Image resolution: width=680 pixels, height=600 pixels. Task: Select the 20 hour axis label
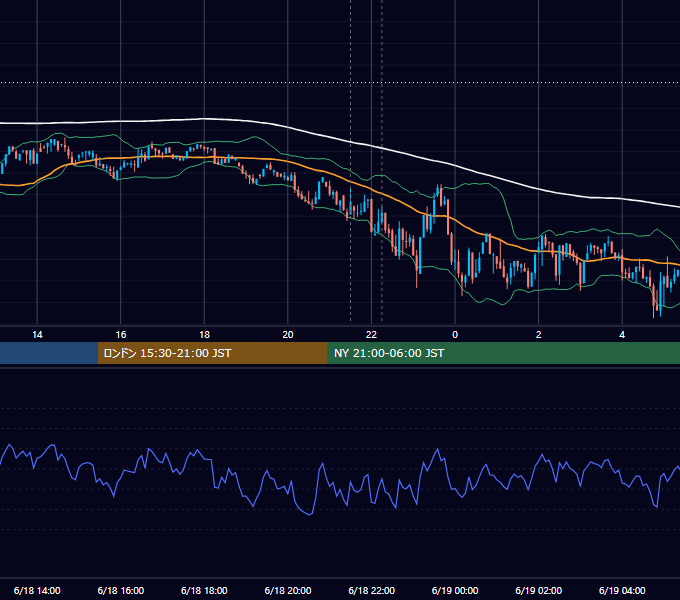coord(288,335)
